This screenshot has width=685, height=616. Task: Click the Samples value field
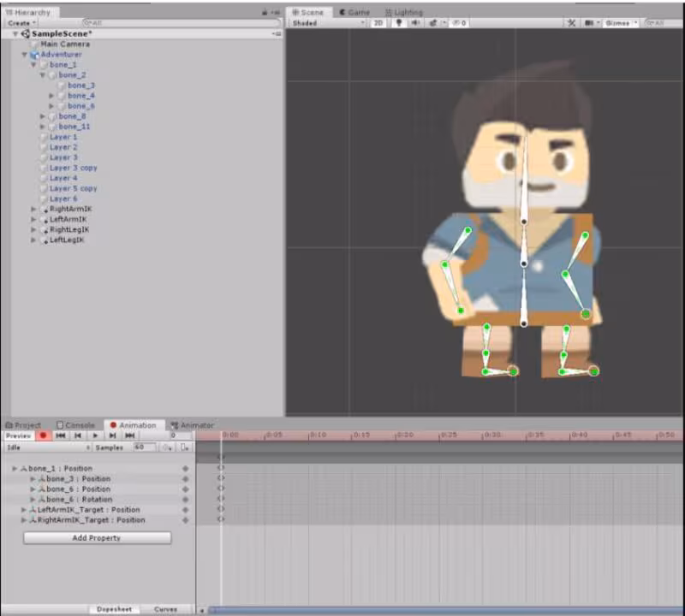(x=145, y=447)
